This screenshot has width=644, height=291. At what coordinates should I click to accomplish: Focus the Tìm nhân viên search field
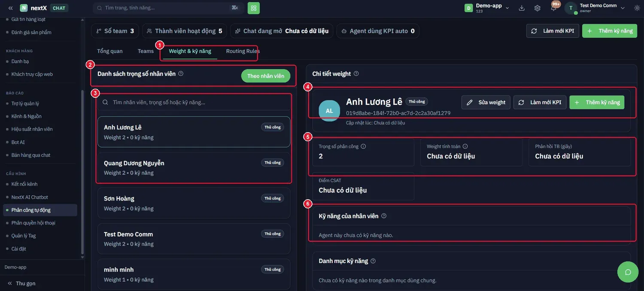[194, 102]
